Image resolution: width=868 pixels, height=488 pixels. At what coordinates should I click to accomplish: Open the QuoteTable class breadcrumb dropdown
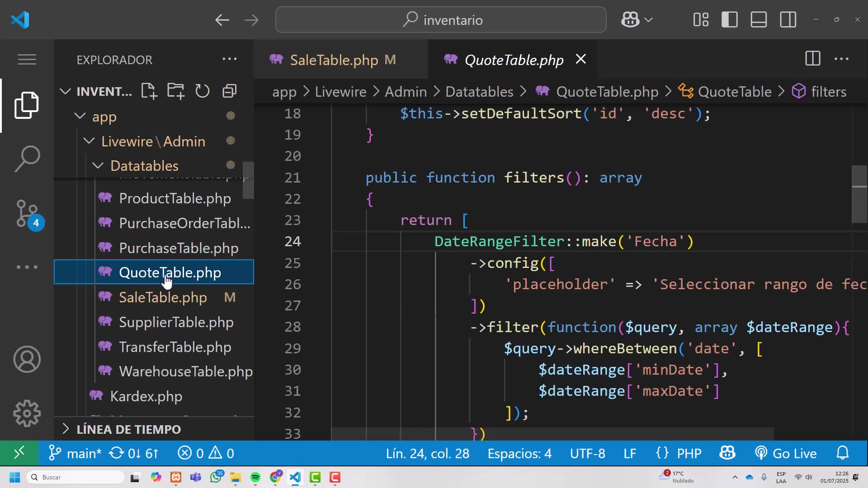tap(725, 92)
